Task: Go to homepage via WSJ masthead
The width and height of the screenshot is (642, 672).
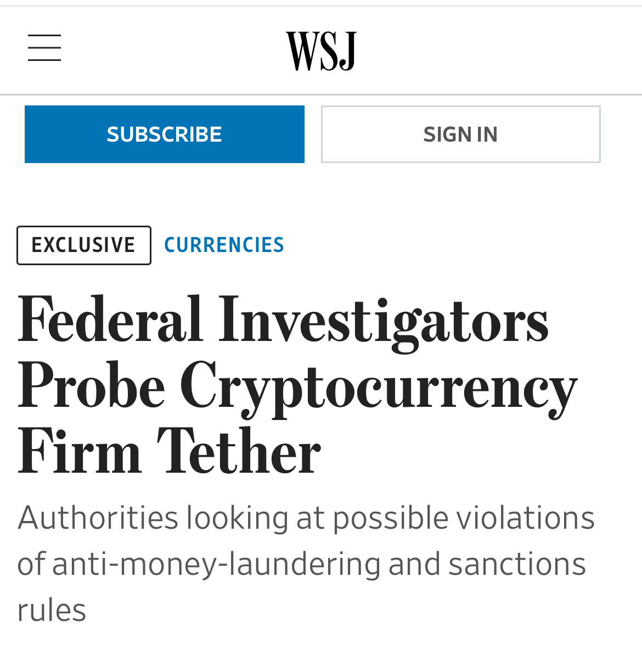Action: (321, 51)
